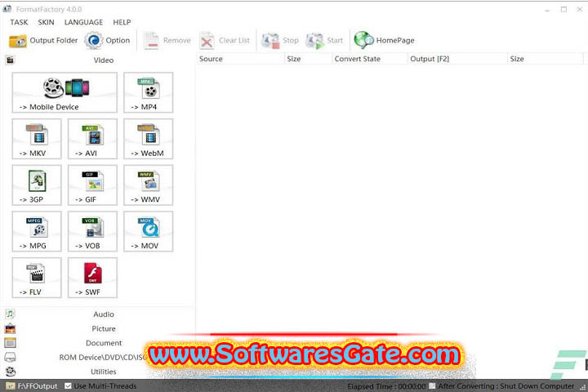Click the Video clapperboard icon

click(10, 60)
